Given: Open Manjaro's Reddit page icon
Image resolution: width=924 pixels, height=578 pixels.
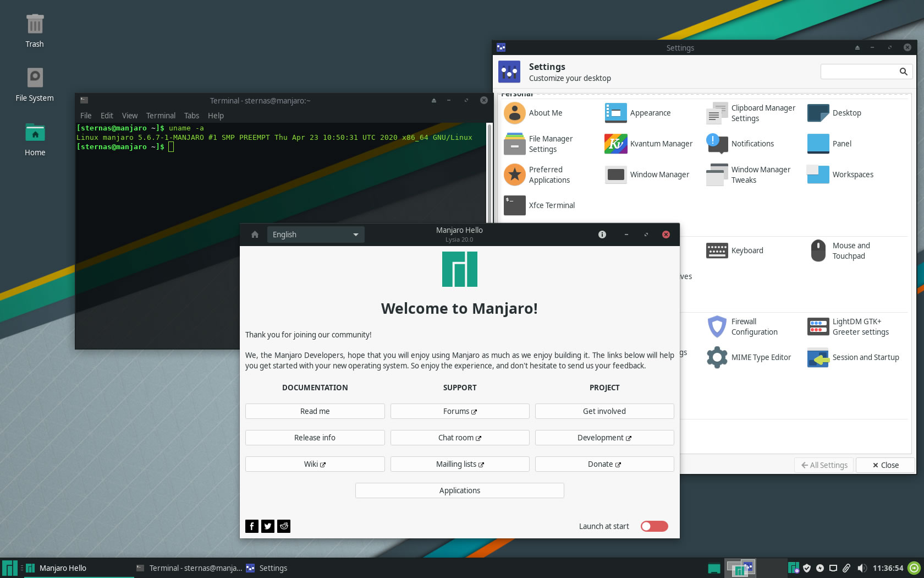Looking at the screenshot, I should (x=284, y=526).
